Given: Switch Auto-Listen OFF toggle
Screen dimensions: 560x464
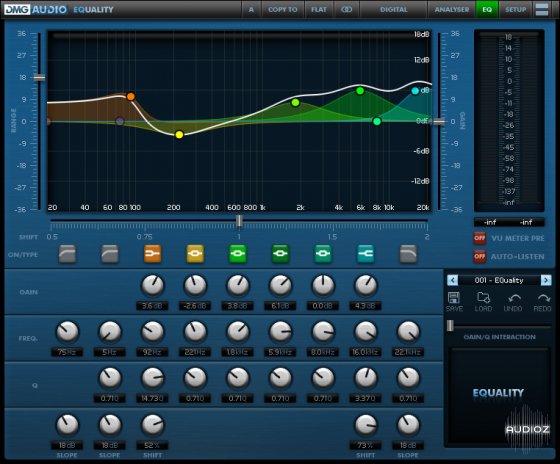Looking at the screenshot, I should 479,256.
